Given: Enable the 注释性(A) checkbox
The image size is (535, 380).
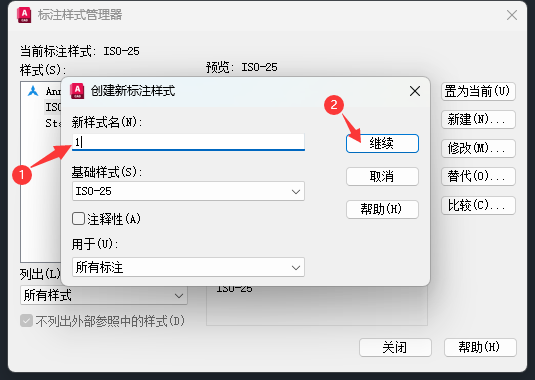Looking at the screenshot, I should coord(78,219).
